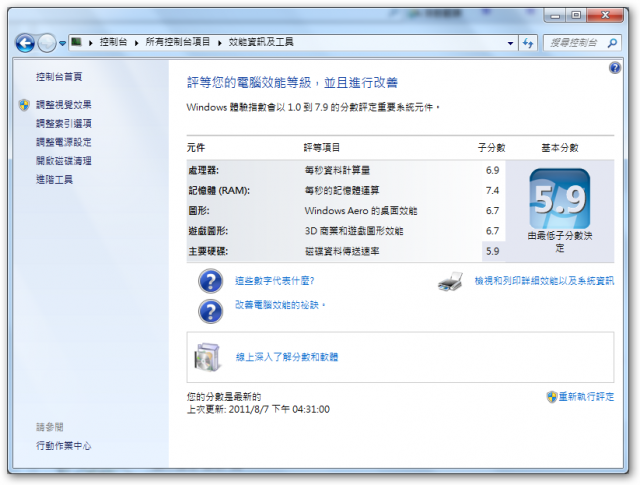Screen dimensions: 640x485
Task: Open 調整電源設定 link
Action: pos(64,142)
